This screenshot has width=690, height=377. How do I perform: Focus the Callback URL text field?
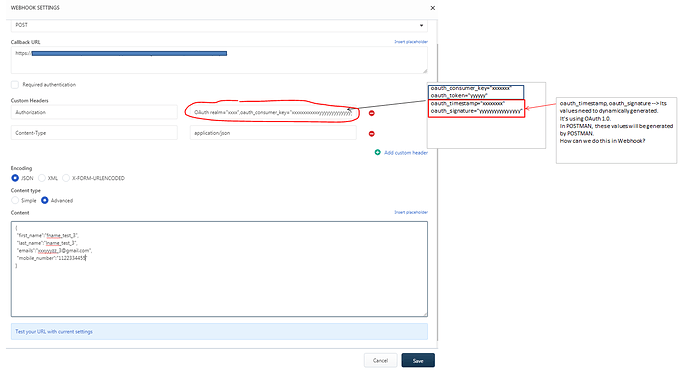pyautogui.click(x=219, y=60)
